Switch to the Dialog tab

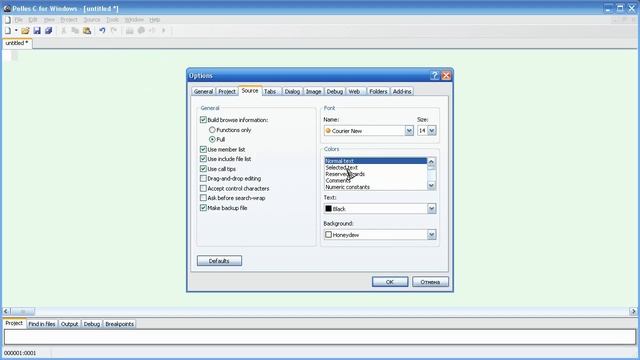coord(292,91)
